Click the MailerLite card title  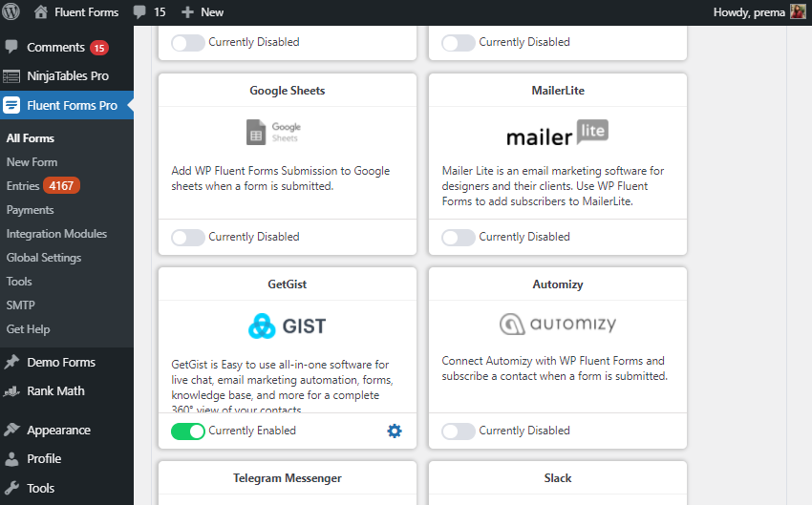pos(558,91)
